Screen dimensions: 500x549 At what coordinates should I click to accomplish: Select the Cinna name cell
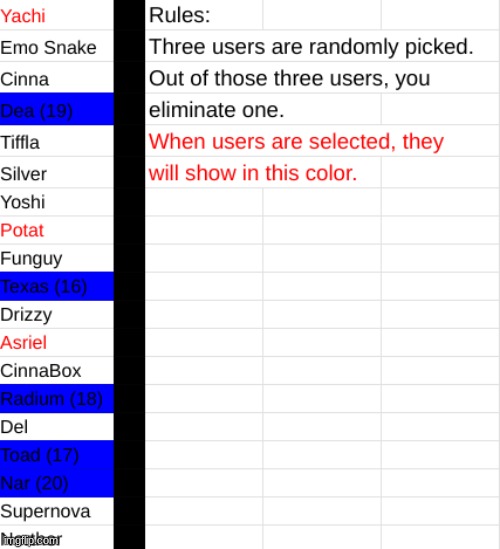57,78
